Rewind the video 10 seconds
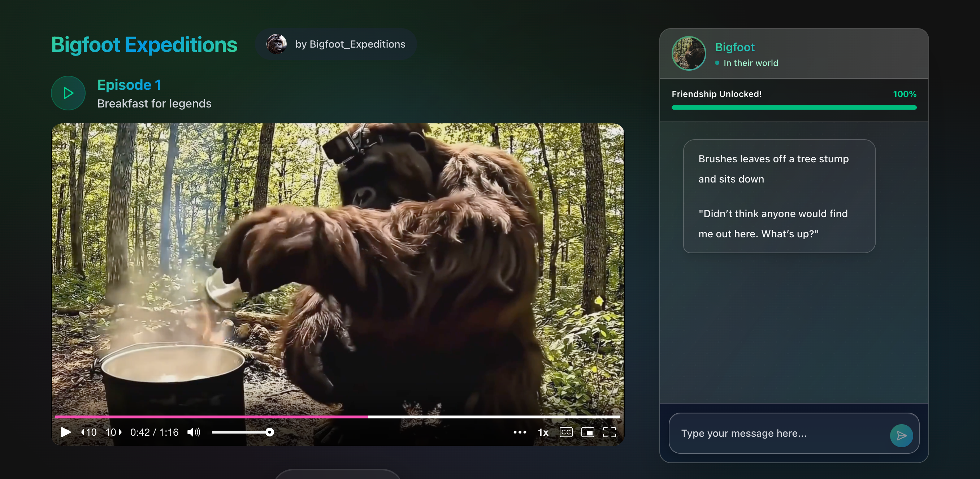Screen dimensions: 980x479 tap(89, 432)
